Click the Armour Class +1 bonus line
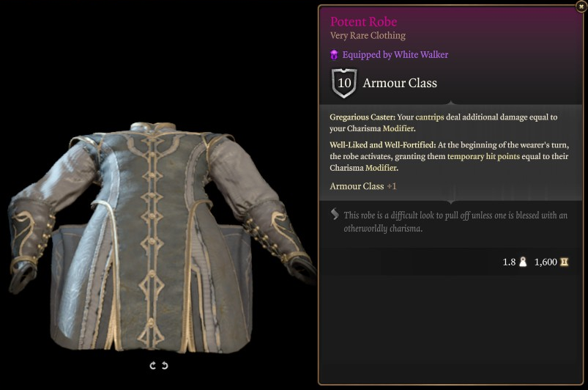Screen dimensions: 588x390 point(363,186)
